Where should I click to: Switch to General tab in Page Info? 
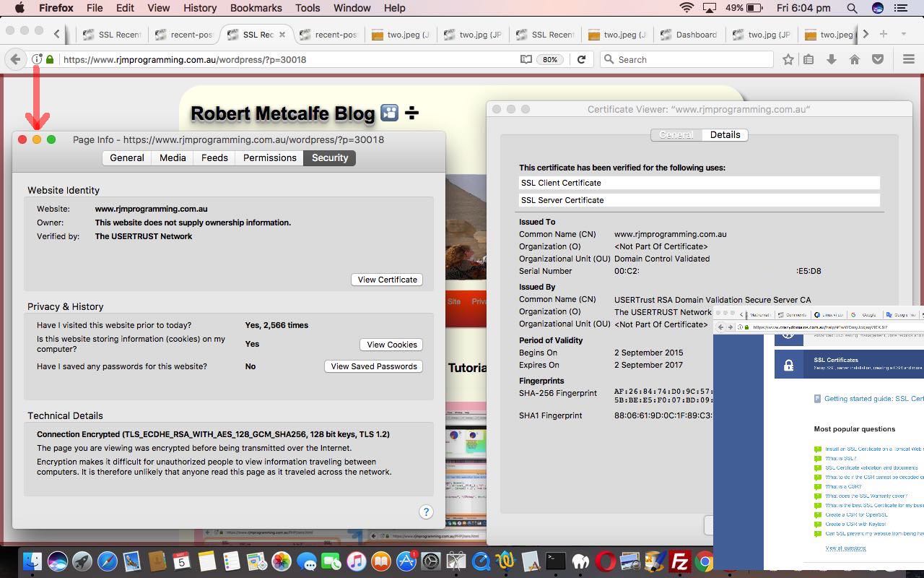point(127,158)
